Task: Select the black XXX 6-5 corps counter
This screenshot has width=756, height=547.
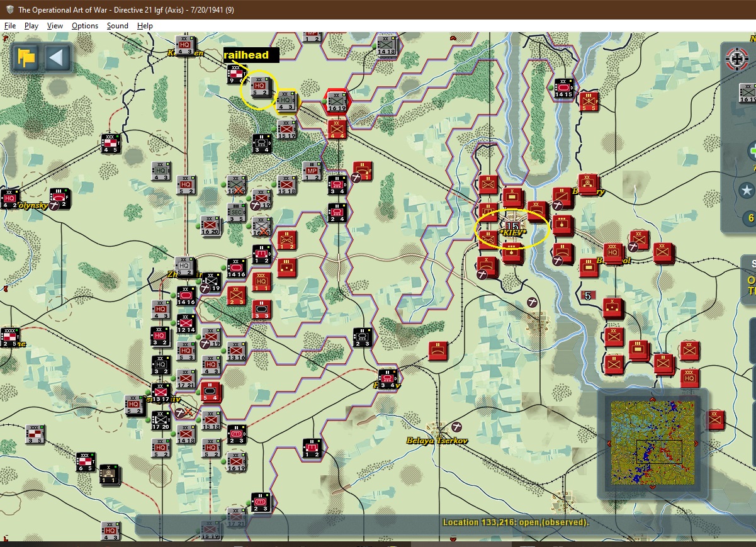Action: click(x=85, y=461)
